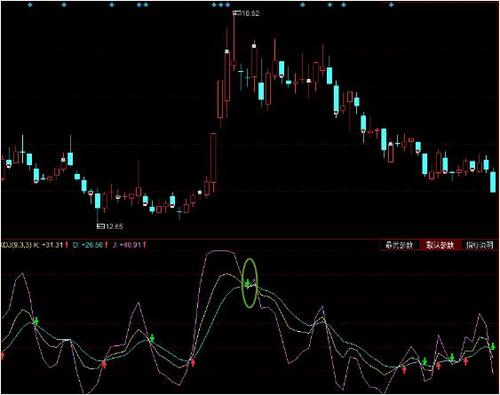This screenshot has width=500, height=395.
Task: Click the leftmost blue diamond marker at top
Action: [30, 5]
